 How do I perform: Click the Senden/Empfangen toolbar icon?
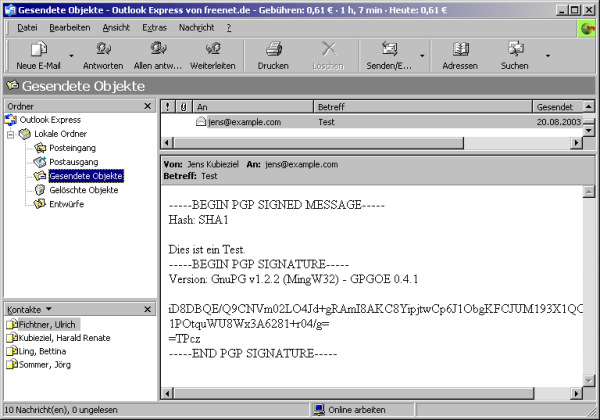coord(389,49)
